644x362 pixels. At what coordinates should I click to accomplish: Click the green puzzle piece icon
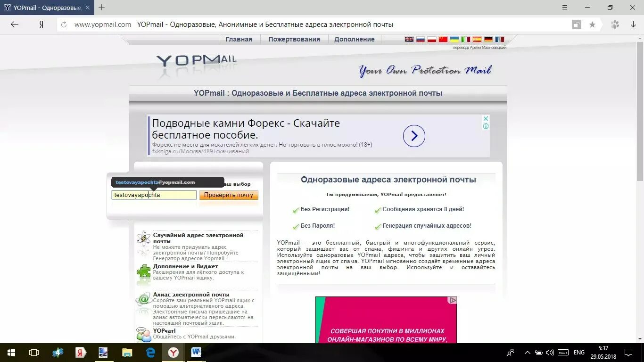tap(143, 271)
